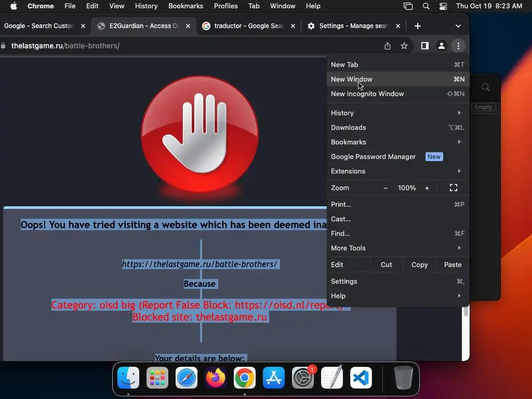Open the Chrome three-dot menu button

click(x=458, y=46)
